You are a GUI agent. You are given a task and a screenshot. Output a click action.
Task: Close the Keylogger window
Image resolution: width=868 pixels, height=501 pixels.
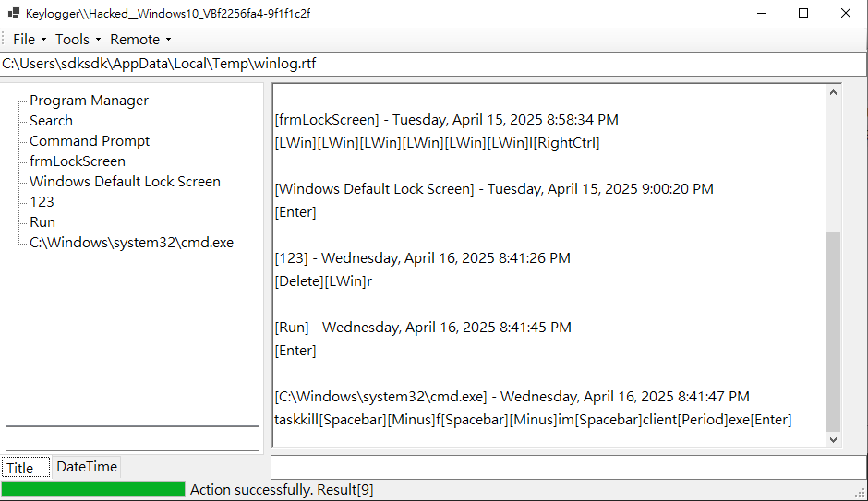845,13
